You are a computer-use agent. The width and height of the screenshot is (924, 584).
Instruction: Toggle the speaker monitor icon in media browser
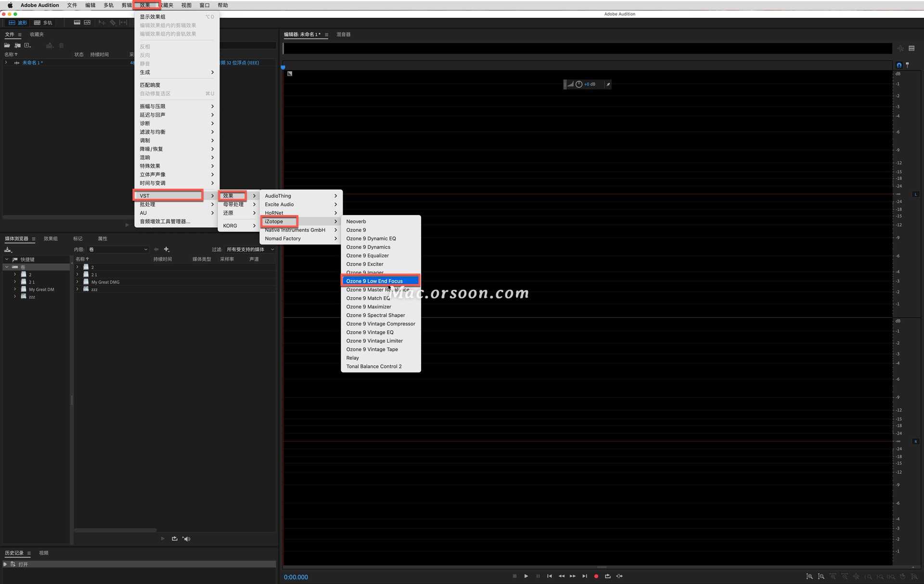point(187,539)
